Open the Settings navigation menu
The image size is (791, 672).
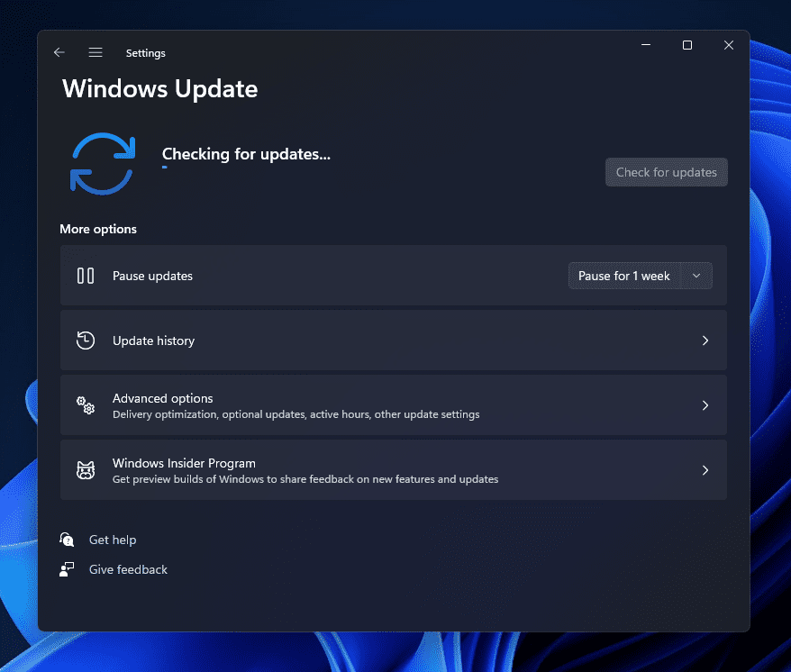(x=95, y=52)
